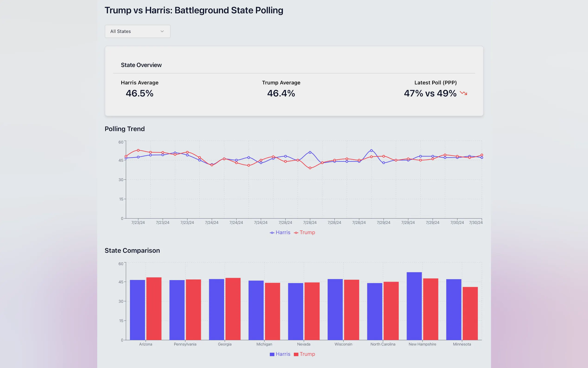Open the All States dropdown
This screenshot has height=368, width=588.
click(x=137, y=31)
